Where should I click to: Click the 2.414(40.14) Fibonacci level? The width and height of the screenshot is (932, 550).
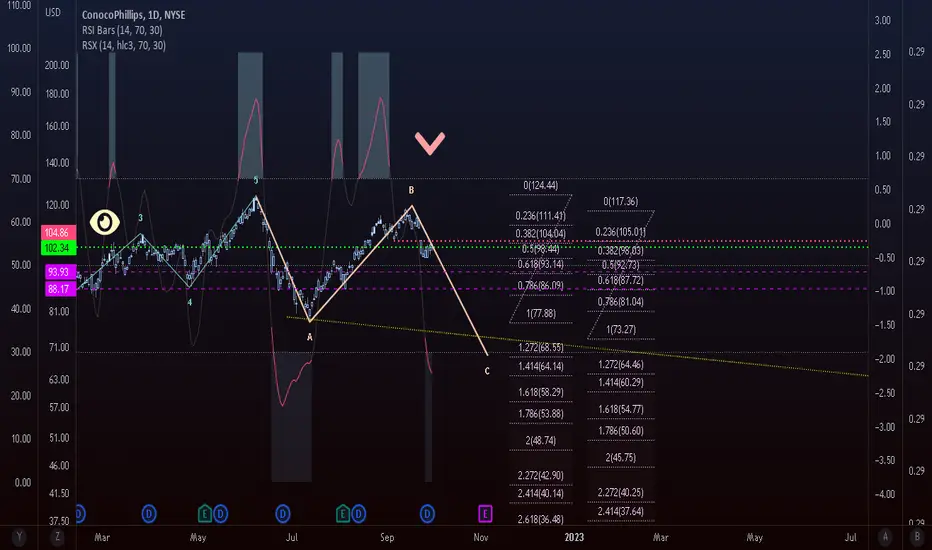[x=540, y=493]
